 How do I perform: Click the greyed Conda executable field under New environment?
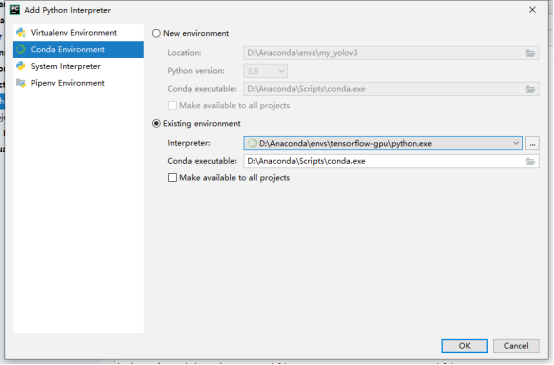pos(391,89)
